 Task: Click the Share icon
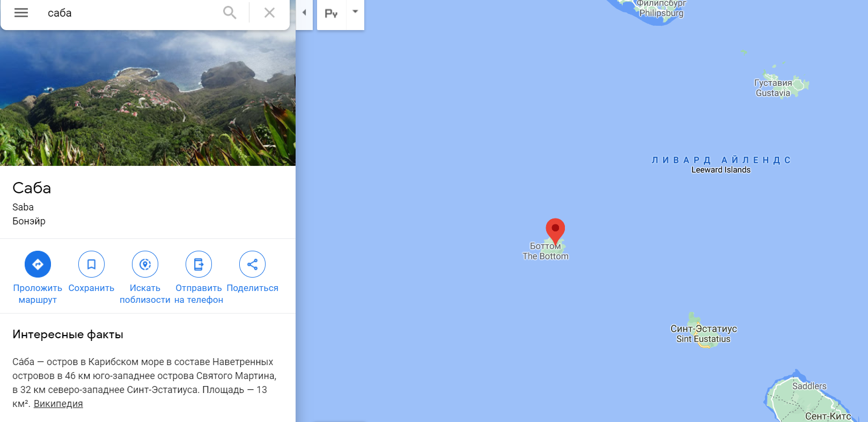252,264
